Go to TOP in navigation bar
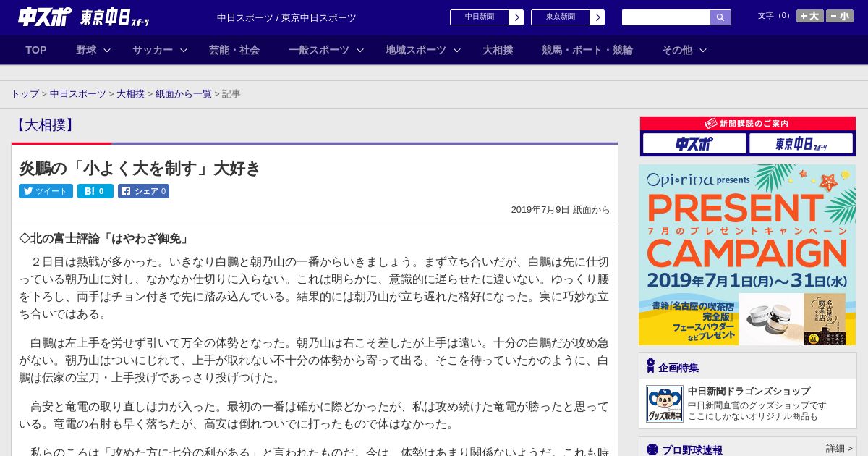The height and width of the screenshot is (456, 868). pos(36,50)
